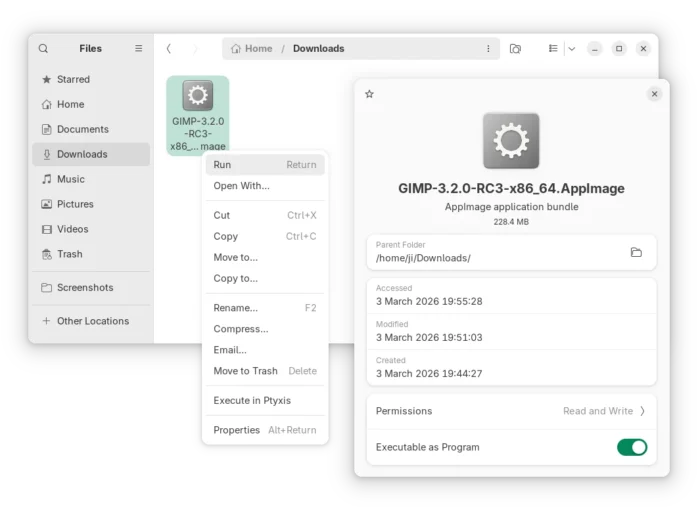700x507 pixels.
Task: Click the search icon in Files sidebar
Action: pyautogui.click(x=43, y=48)
